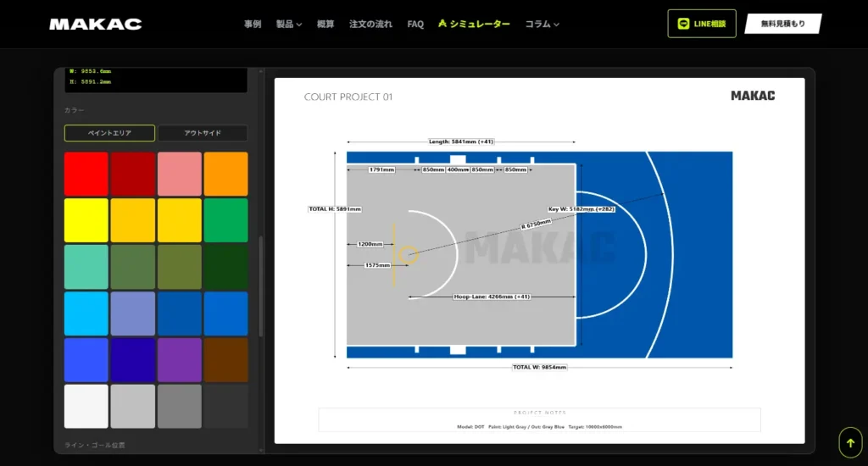
Task: Click the sidebar panel scrollbar
Action: click(261, 286)
